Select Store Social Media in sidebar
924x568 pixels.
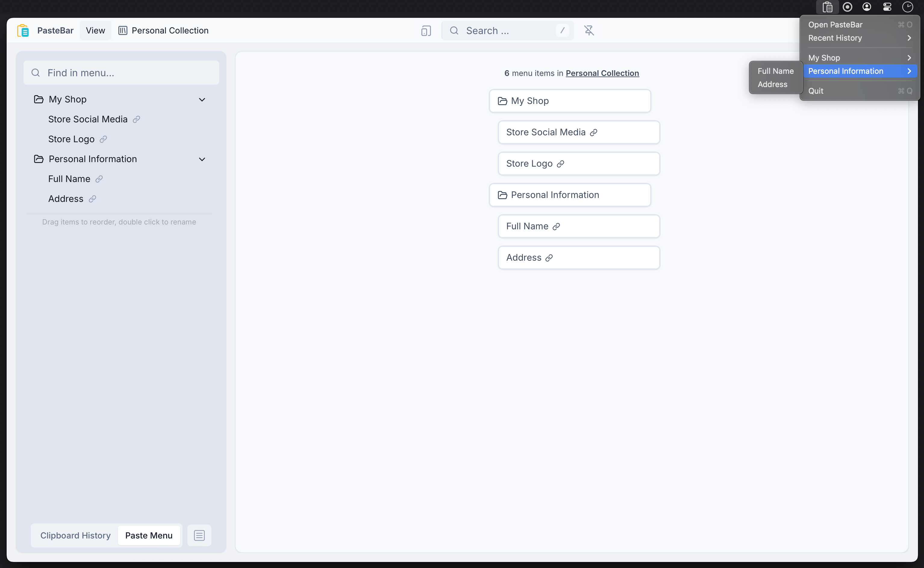[x=88, y=119]
